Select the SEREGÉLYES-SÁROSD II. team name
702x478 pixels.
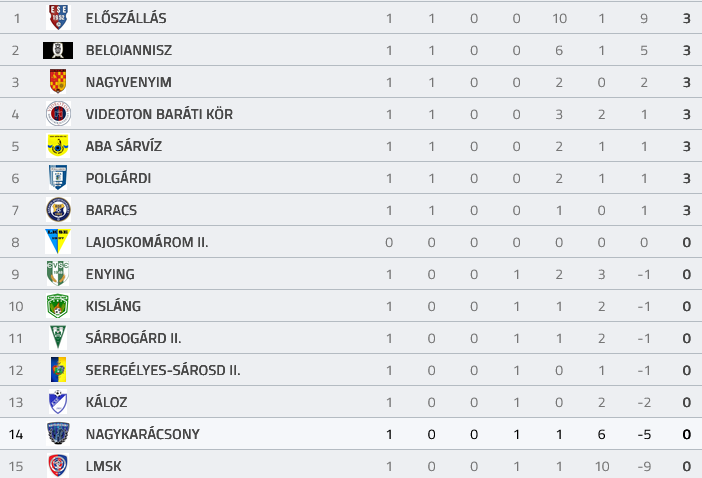point(163,370)
